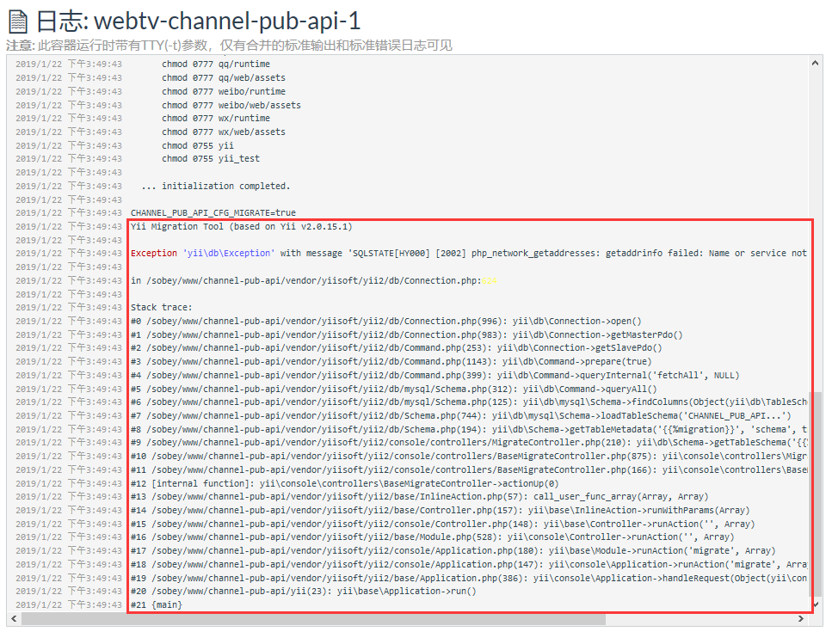Click the 'CHANNEL_PUB_API_CFG_MIGRATE=true' log line
Viewport: 832px width, 644px height.
(213, 213)
